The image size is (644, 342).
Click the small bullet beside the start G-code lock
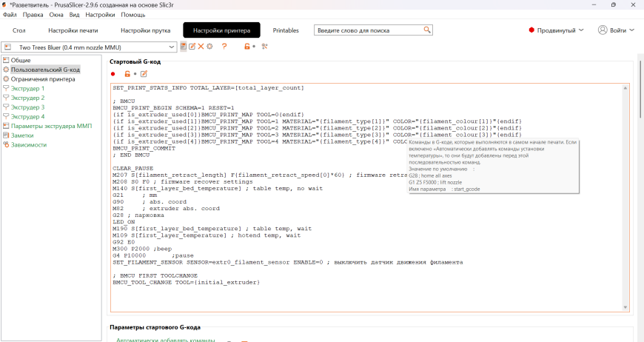pyautogui.click(x=135, y=74)
